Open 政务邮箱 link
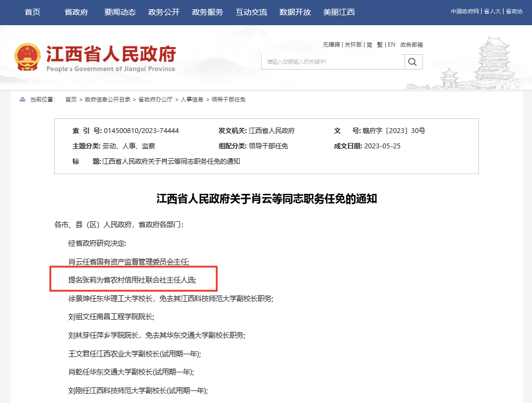Viewport: 532px width, 403px height. pos(412,44)
